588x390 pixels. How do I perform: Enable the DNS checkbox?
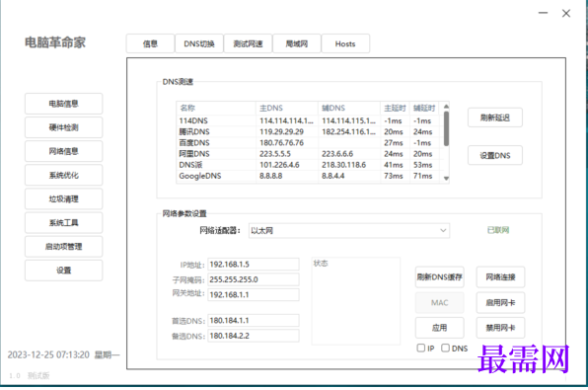446,348
